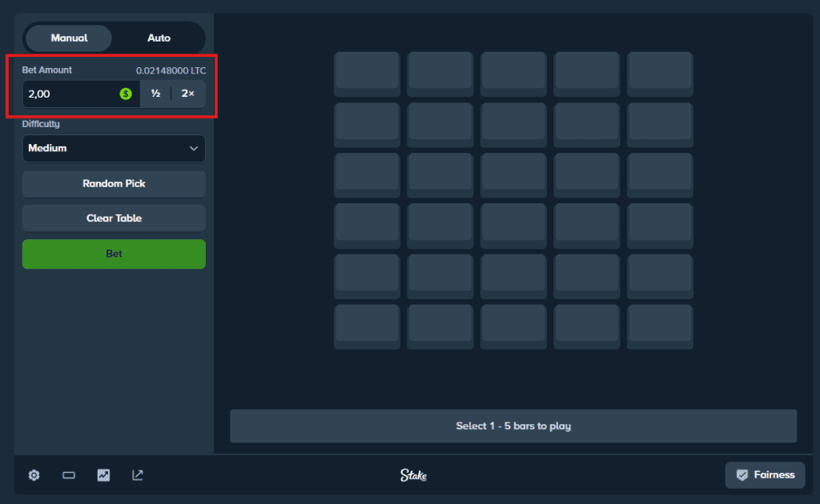Select a bar tile in the top row
Viewport: 820px width, 504px height.
[x=367, y=74]
